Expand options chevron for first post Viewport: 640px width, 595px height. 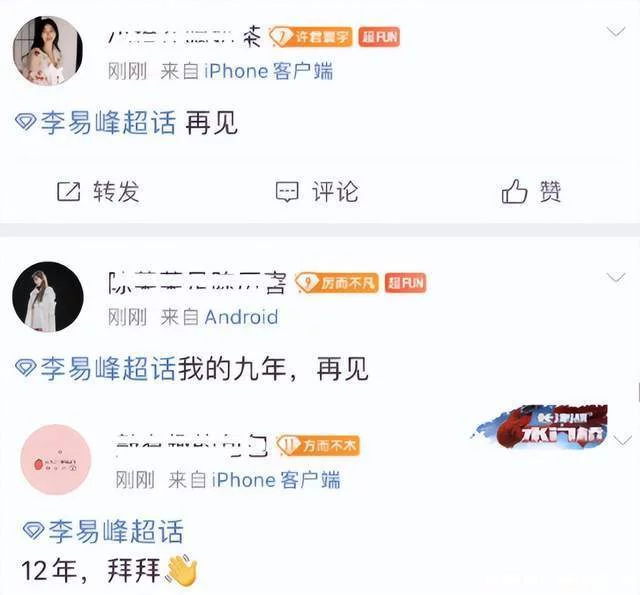click(x=616, y=32)
